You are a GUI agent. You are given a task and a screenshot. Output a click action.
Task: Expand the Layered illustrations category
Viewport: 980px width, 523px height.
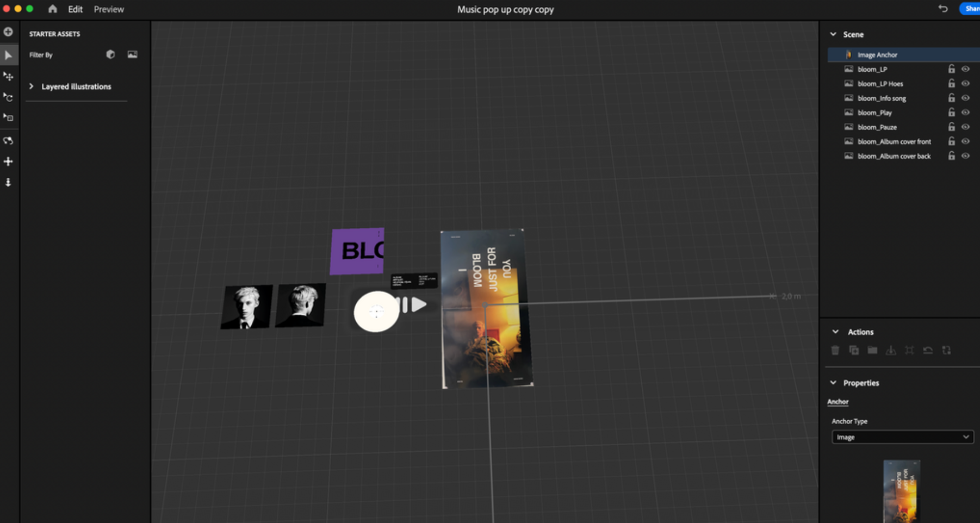point(32,86)
